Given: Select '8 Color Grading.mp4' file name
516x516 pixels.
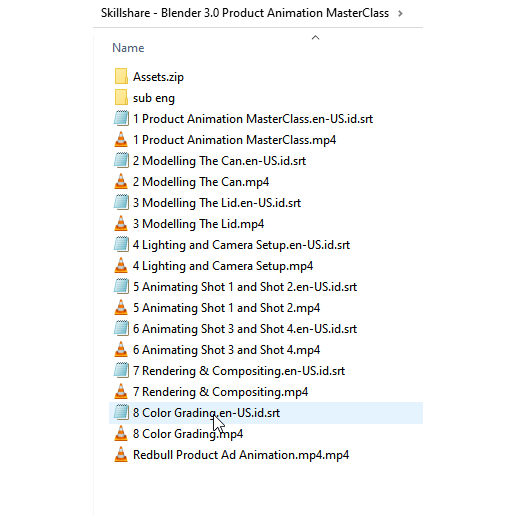Looking at the screenshot, I should click(x=188, y=434).
